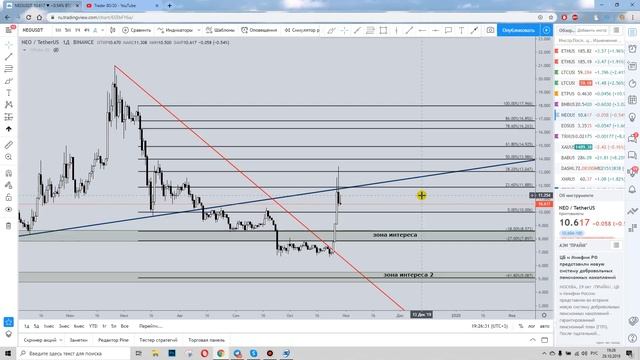This screenshot has height=360, width=640.
Task: Click the Сравнить compare button
Action: [137, 30]
